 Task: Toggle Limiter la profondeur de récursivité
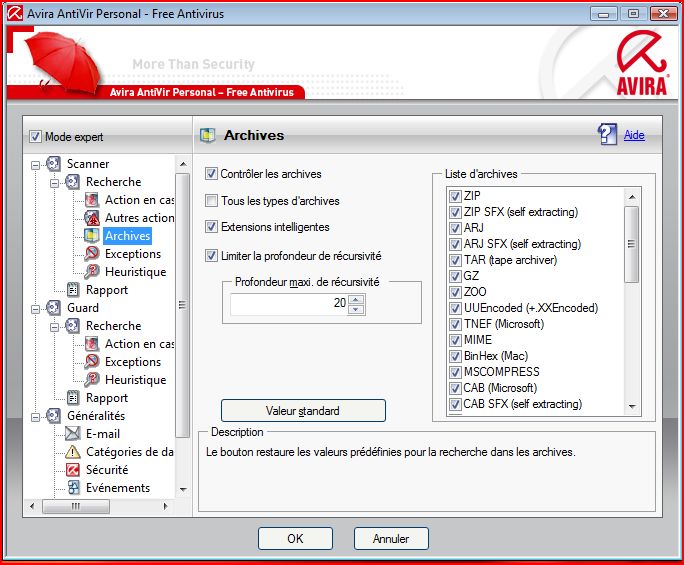tap(211, 256)
